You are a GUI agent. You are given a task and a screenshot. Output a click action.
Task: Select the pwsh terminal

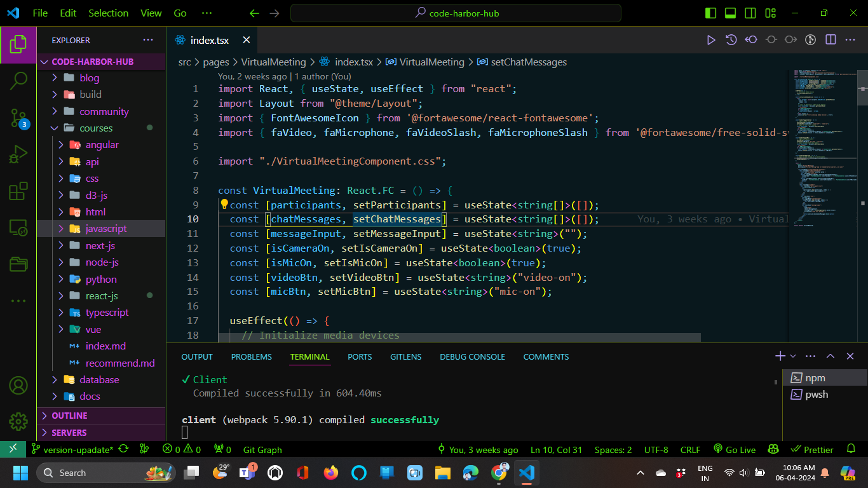click(825, 394)
